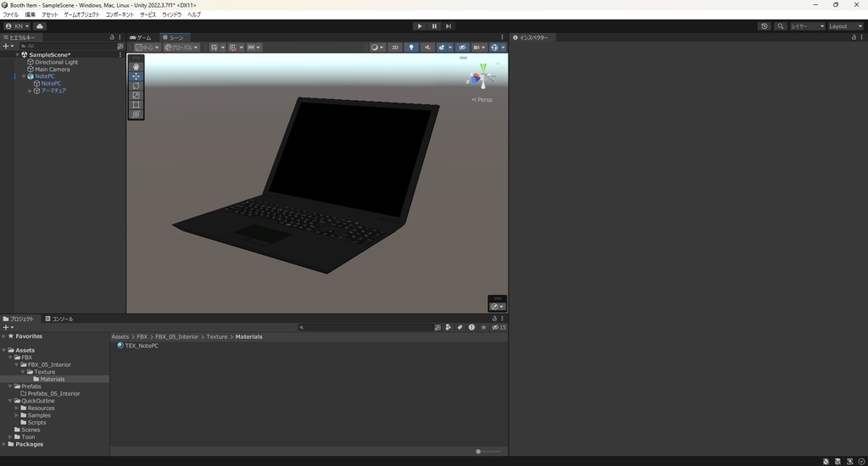Open the Layout dropdown
Image resolution: width=868 pixels, height=466 pixels.
coord(845,26)
